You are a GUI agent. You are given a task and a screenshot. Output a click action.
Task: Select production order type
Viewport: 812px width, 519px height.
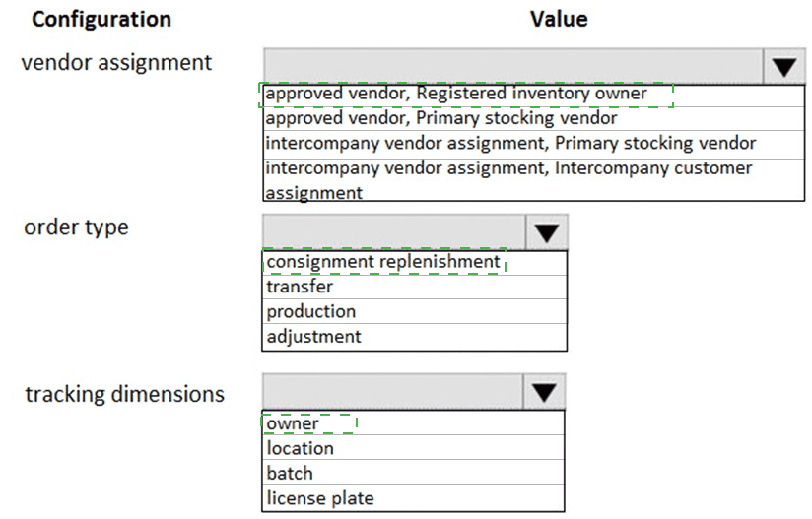click(x=310, y=311)
